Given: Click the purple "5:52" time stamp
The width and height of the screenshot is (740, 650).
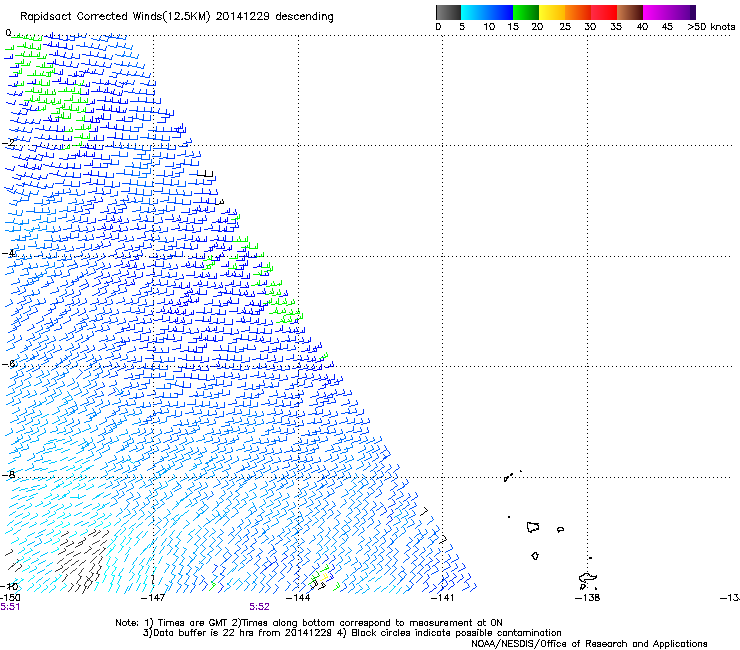Looking at the screenshot, I should [259, 607].
